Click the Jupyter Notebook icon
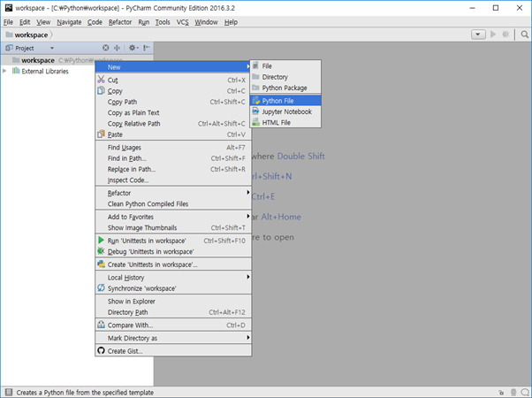 coord(255,111)
